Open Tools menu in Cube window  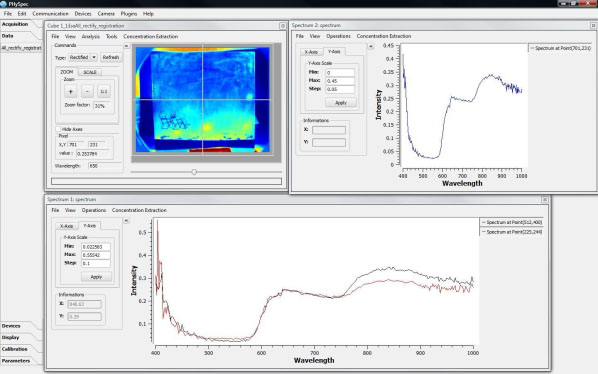pos(111,37)
